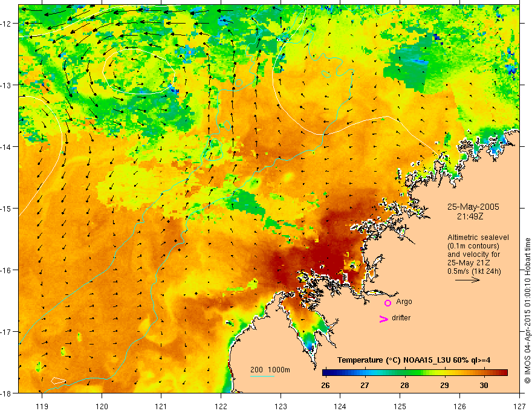Click the 'and velocity for' text line

pos(473,254)
